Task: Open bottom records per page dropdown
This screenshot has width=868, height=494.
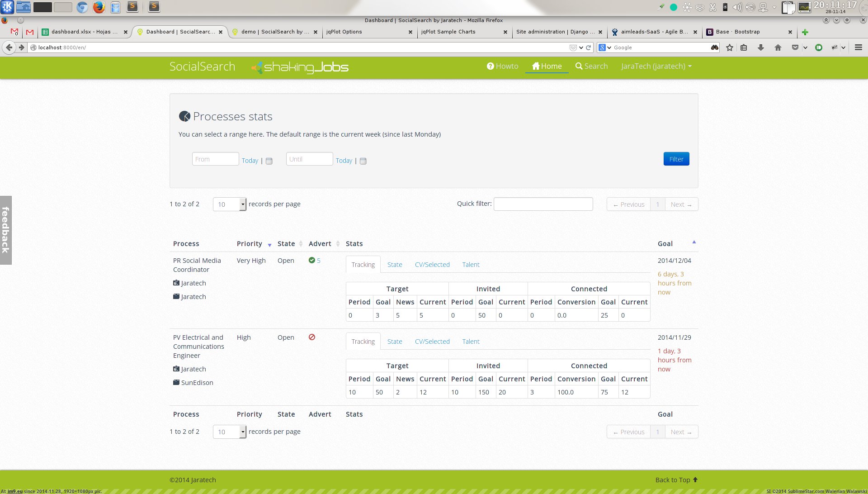Action: pos(229,432)
